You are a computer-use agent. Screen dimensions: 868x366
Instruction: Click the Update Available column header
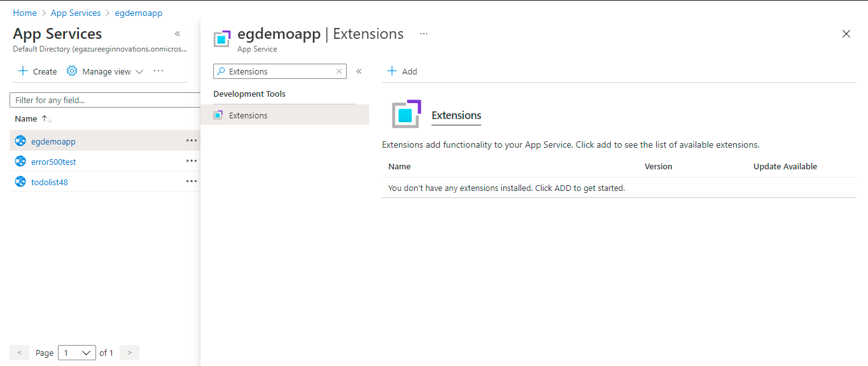[x=785, y=166]
